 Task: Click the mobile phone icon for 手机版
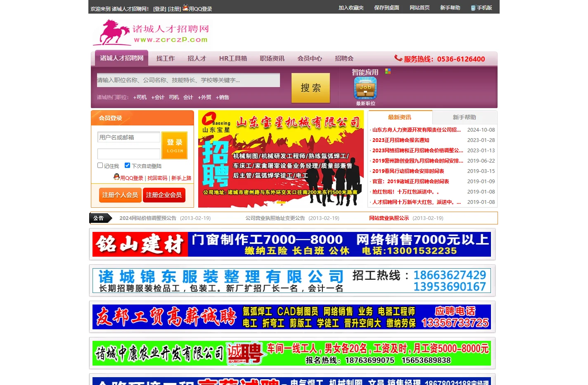point(473,8)
